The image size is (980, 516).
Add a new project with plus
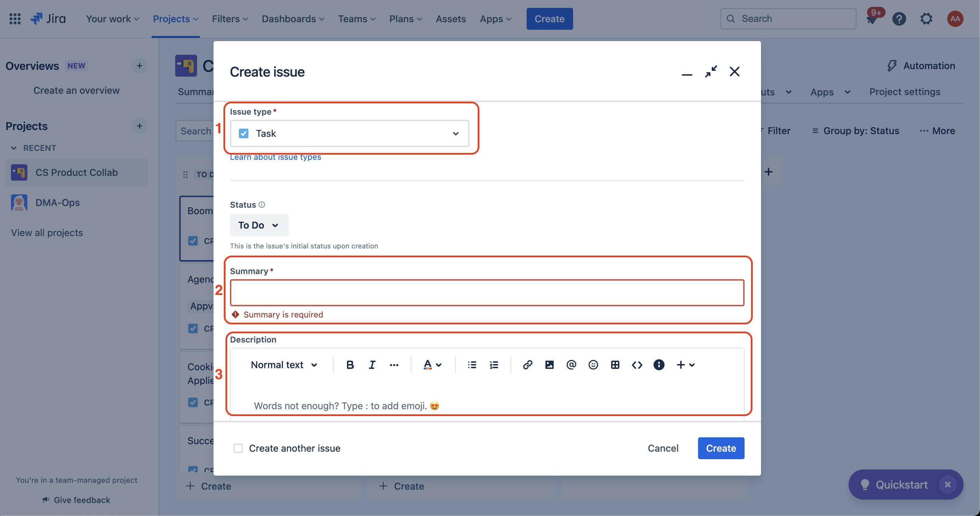click(140, 126)
